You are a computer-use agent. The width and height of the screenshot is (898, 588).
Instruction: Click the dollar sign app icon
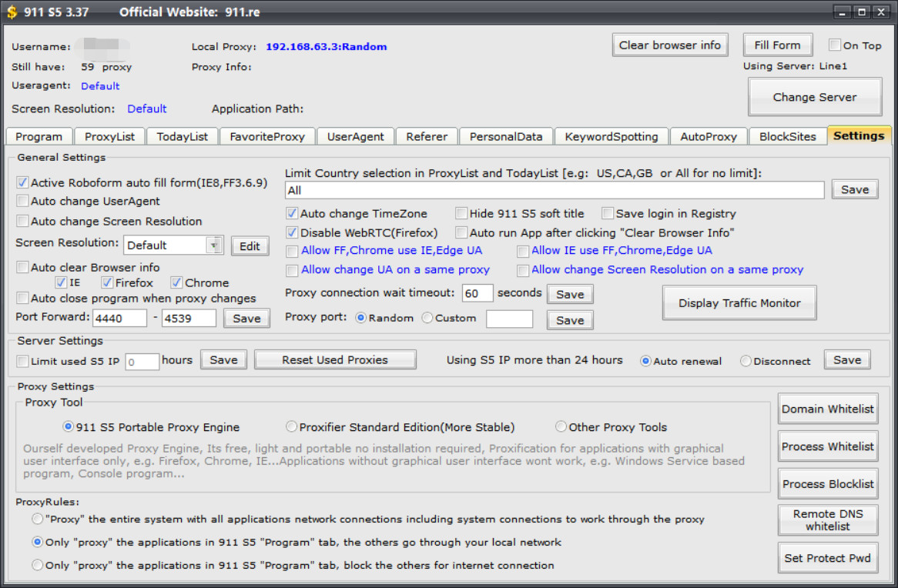coord(12,12)
